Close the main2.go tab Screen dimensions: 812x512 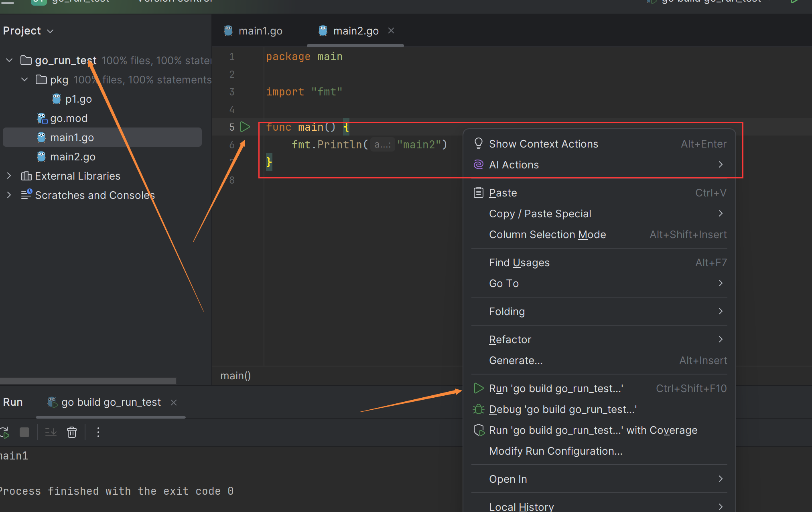pyautogui.click(x=391, y=31)
